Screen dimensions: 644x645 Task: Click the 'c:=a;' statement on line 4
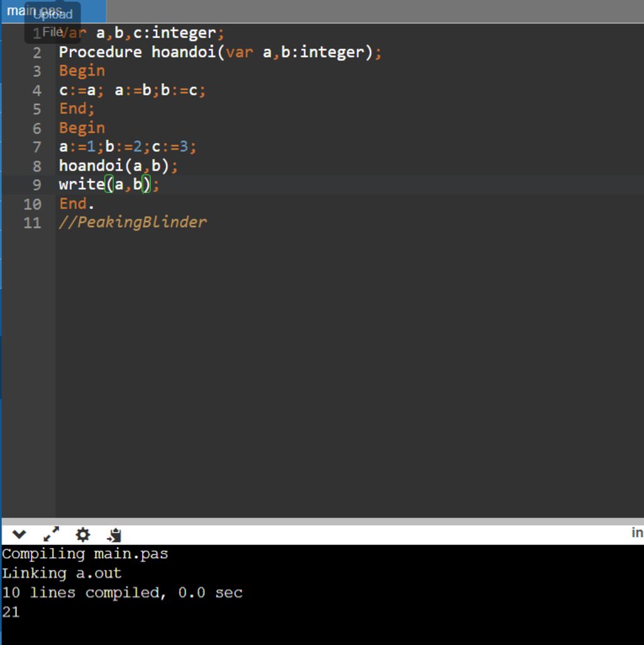[81, 90]
